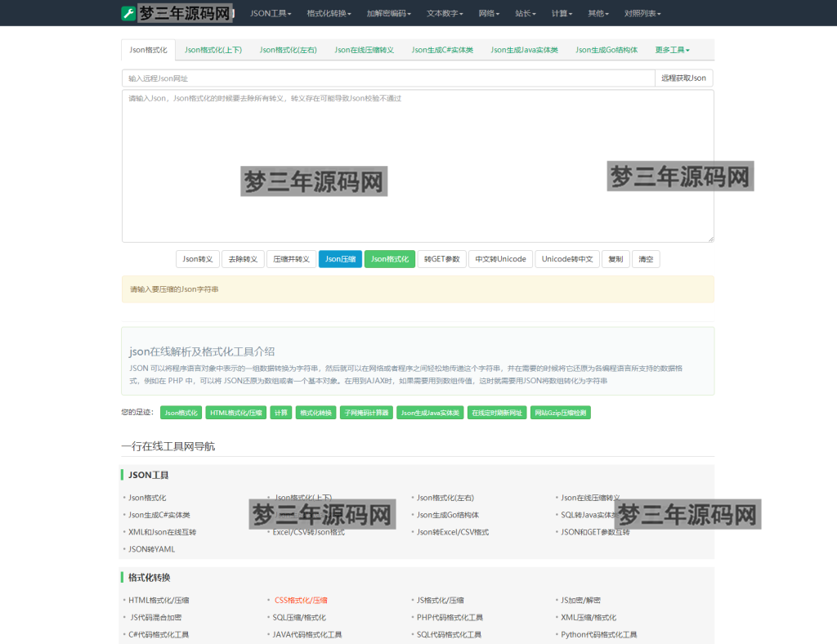837x644 pixels.
Task: Expand the 格式化转换 navbar menu
Action: coord(329,13)
